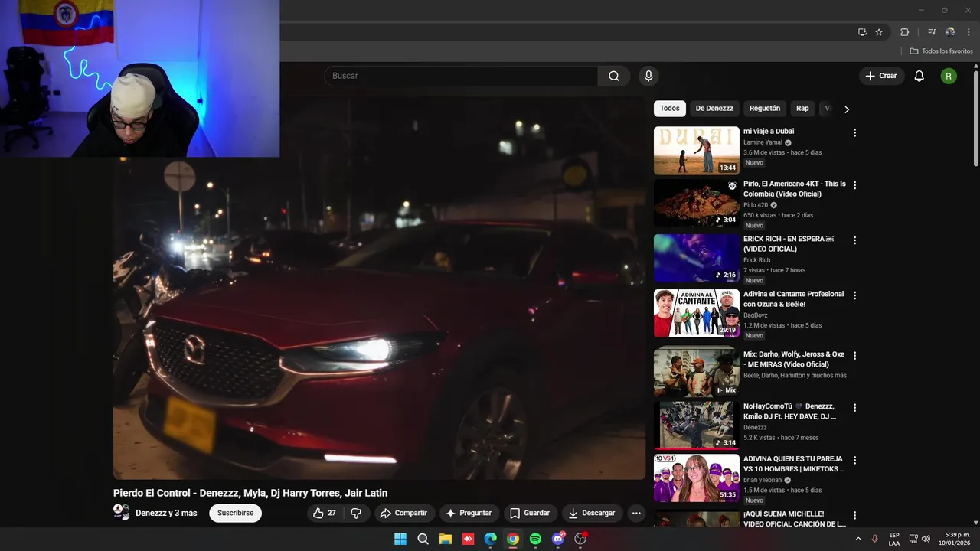Open options menu for ERICK RICH EN ESPERA

pyautogui.click(x=854, y=240)
